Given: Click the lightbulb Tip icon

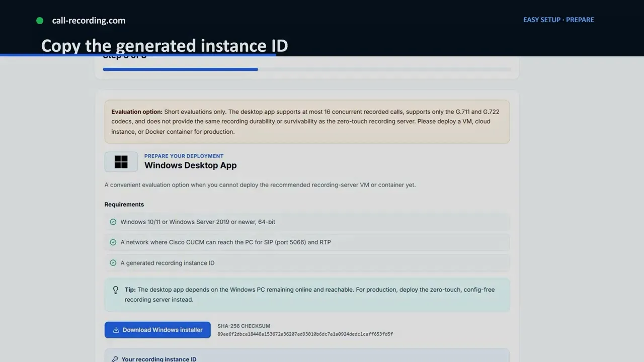Looking at the screenshot, I should coord(115,290).
